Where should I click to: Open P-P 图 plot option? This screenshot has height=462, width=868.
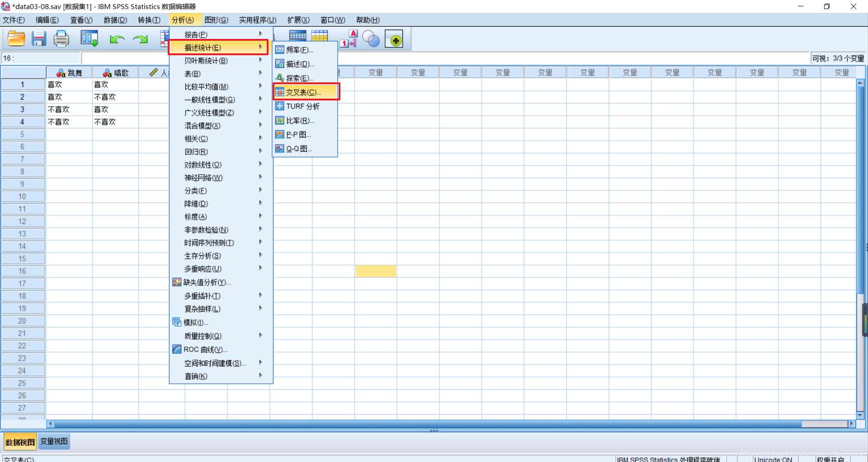[x=305, y=134]
